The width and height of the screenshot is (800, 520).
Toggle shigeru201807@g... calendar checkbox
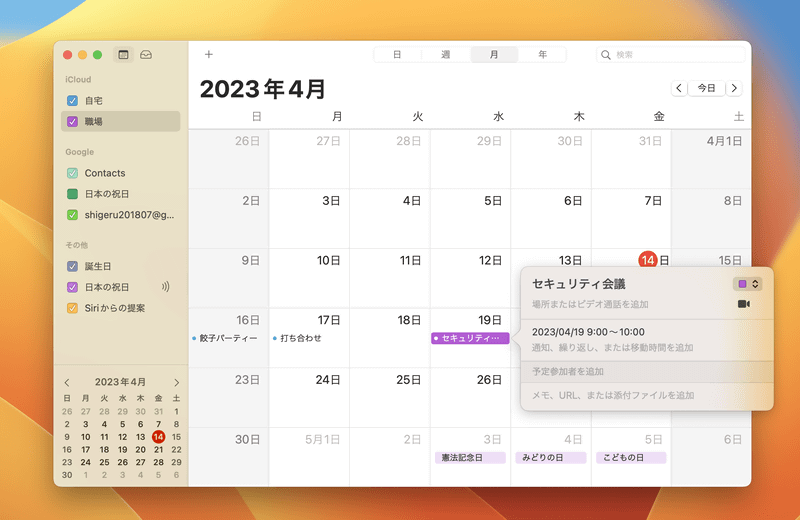[x=72, y=215]
